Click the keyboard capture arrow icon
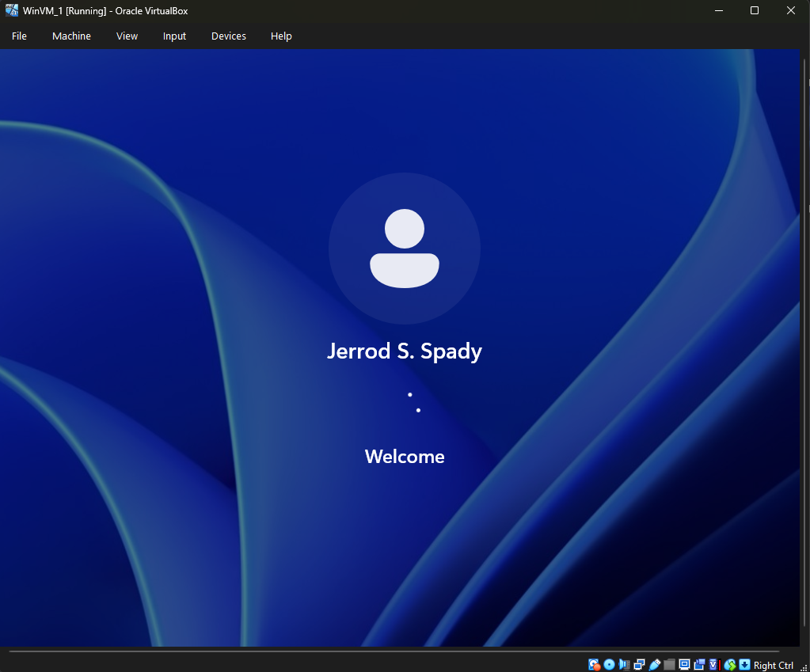The image size is (810, 672). (744, 665)
